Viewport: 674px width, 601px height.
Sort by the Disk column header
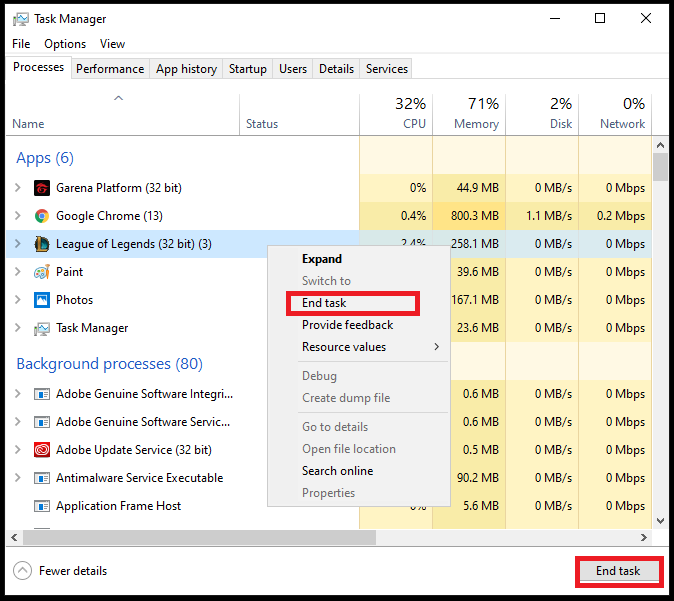(542, 114)
